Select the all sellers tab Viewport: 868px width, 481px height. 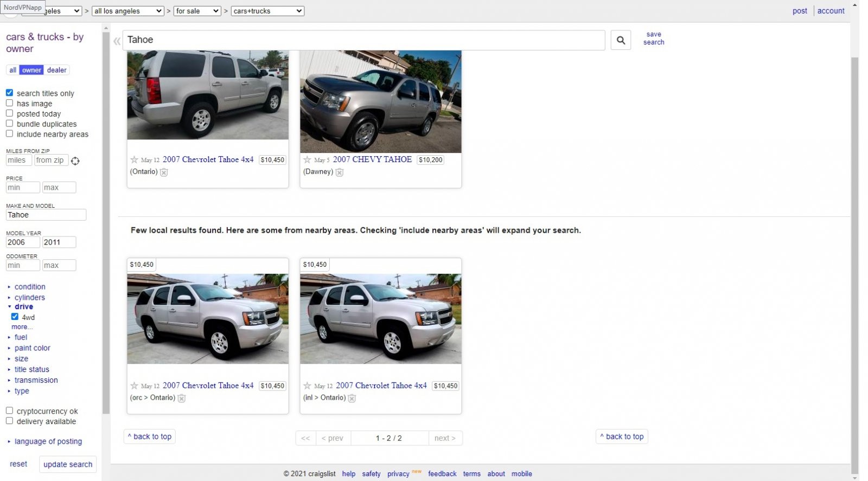[12, 70]
